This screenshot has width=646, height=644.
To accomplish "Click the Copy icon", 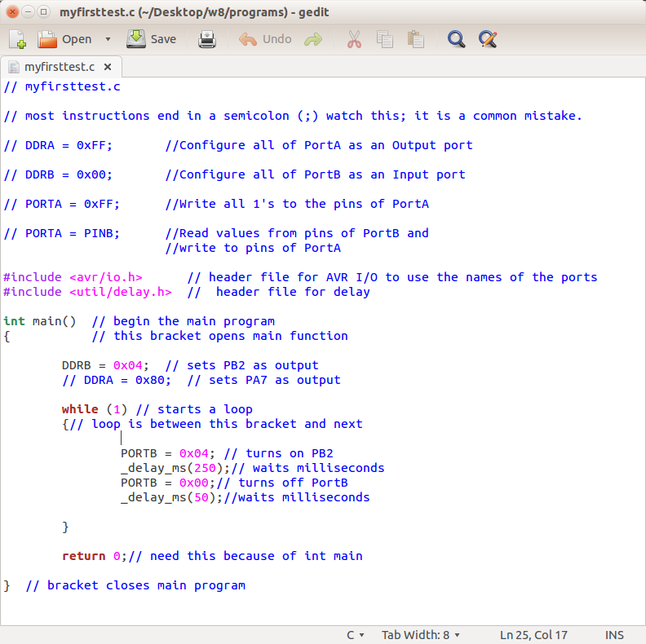I will [385, 39].
